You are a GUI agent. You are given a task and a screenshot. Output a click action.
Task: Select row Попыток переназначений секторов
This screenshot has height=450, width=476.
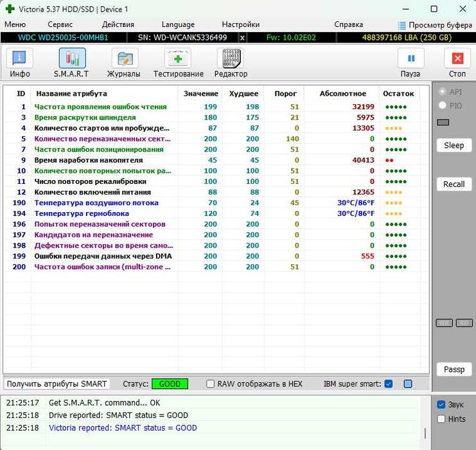click(216, 224)
